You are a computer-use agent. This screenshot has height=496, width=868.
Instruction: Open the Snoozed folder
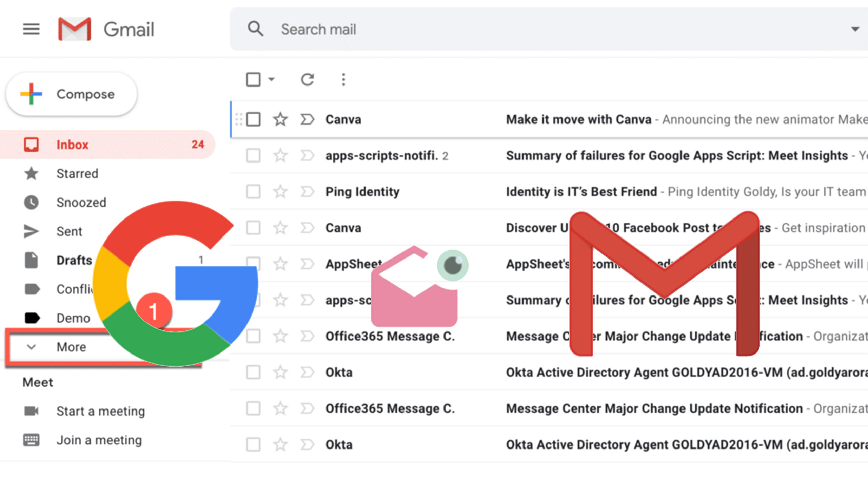(x=81, y=202)
